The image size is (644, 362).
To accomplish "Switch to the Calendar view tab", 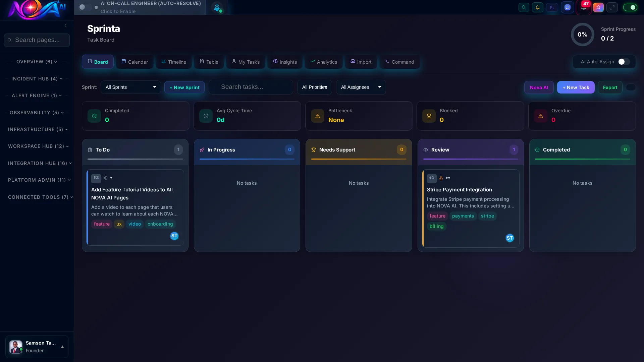I will 135,62.
